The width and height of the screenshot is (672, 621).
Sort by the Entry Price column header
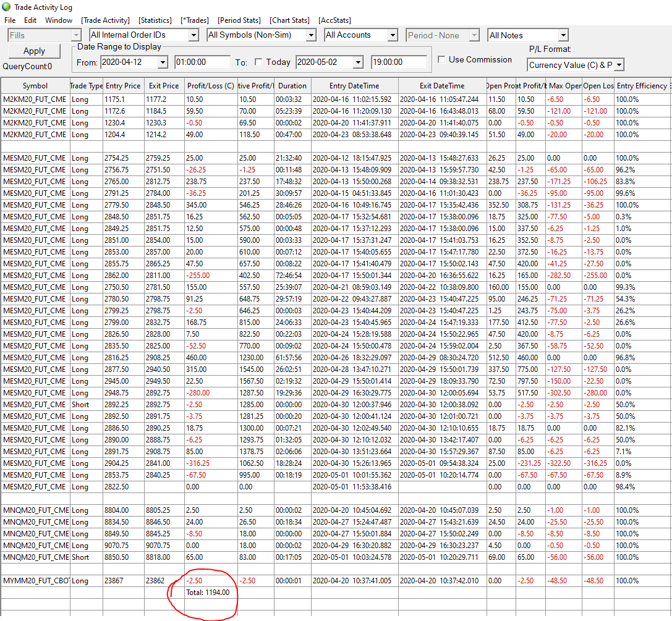pos(124,86)
